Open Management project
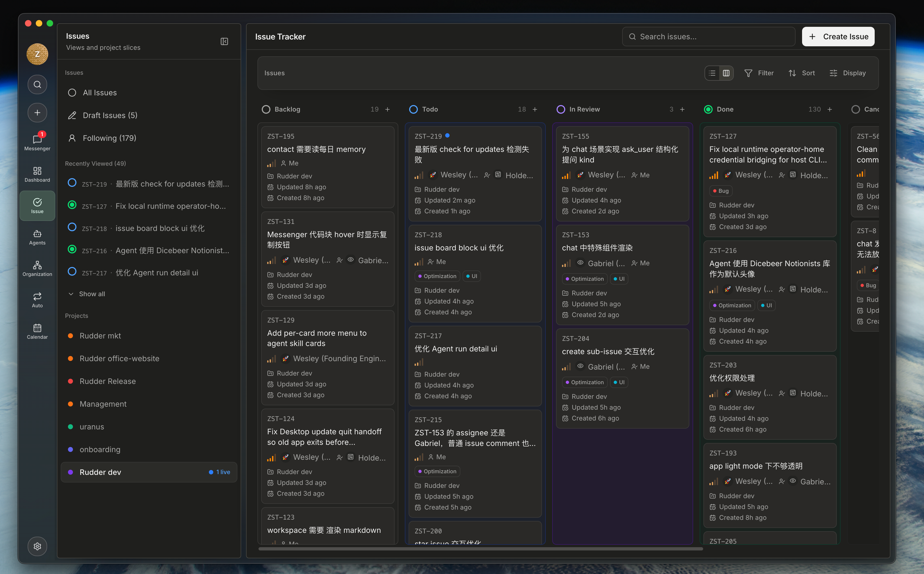This screenshot has width=924, height=574. tap(149, 404)
